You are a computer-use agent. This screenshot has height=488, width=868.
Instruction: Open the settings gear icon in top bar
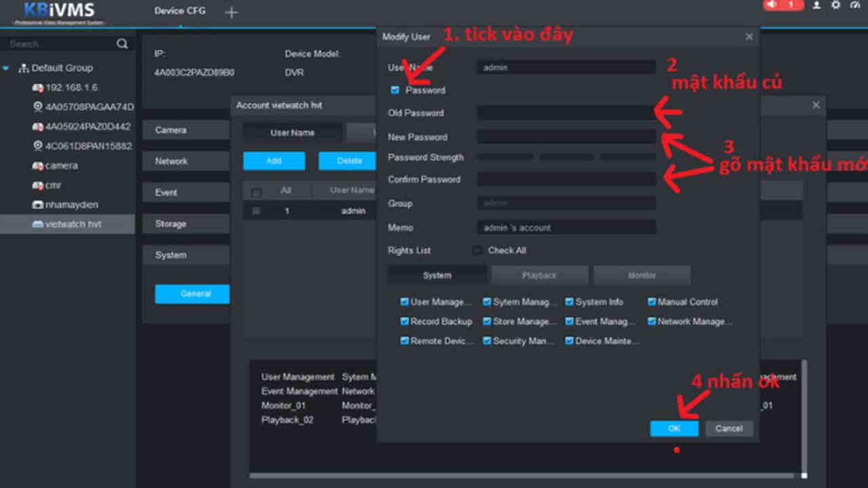tap(835, 5)
